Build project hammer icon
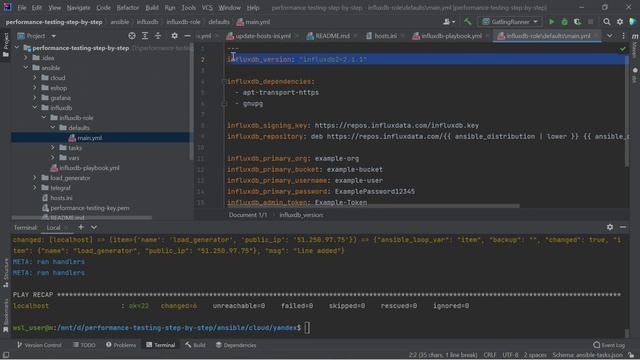The height and width of the screenshot is (360, 640). [467, 22]
